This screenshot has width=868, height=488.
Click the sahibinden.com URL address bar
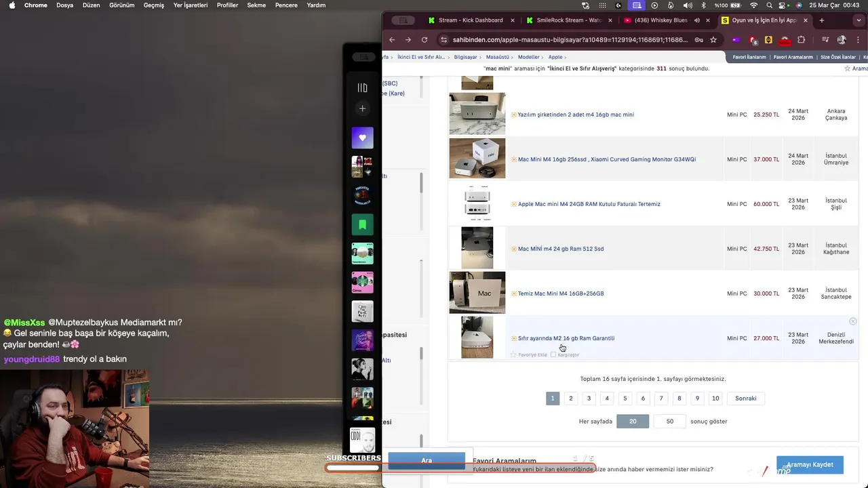pyautogui.click(x=570, y=39)
